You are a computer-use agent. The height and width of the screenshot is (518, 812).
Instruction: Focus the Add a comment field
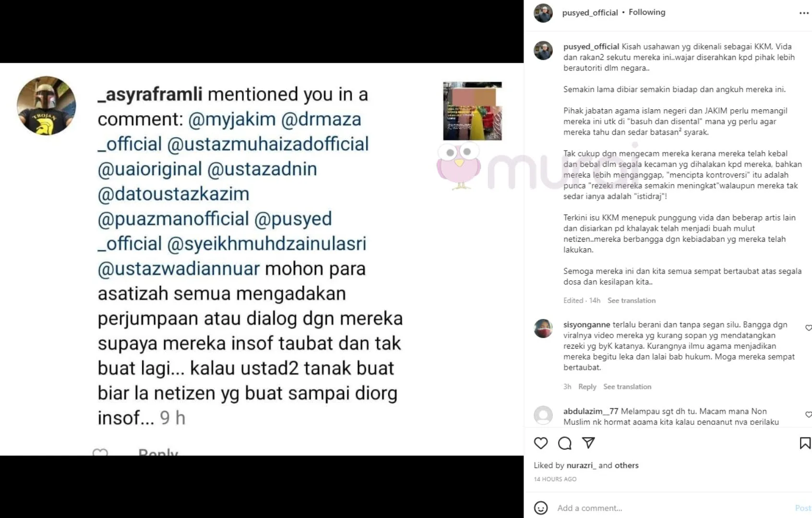672,508
